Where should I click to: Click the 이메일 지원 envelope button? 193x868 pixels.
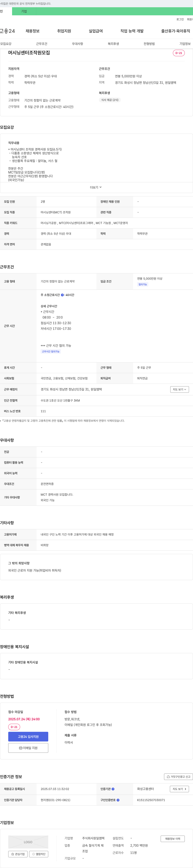pyautogui.click(x=28, y=748)
